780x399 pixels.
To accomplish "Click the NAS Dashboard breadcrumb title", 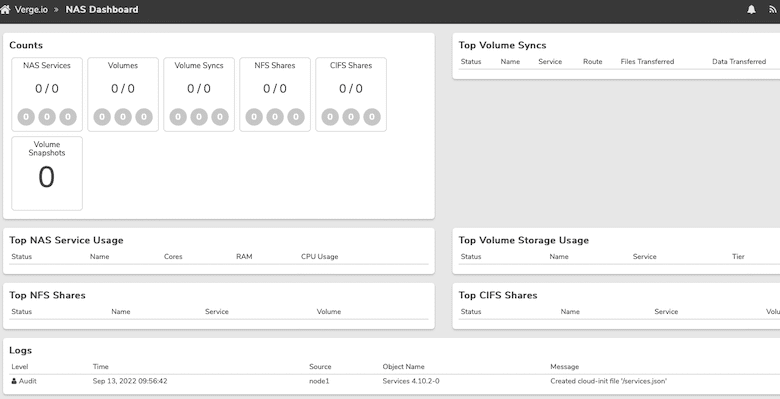I will [x=102, y=9].
